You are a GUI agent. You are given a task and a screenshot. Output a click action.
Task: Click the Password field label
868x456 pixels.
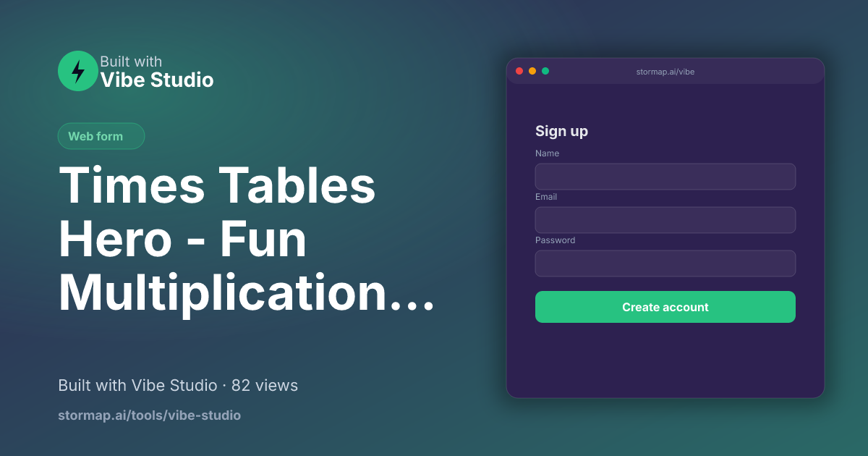(555, 240)
